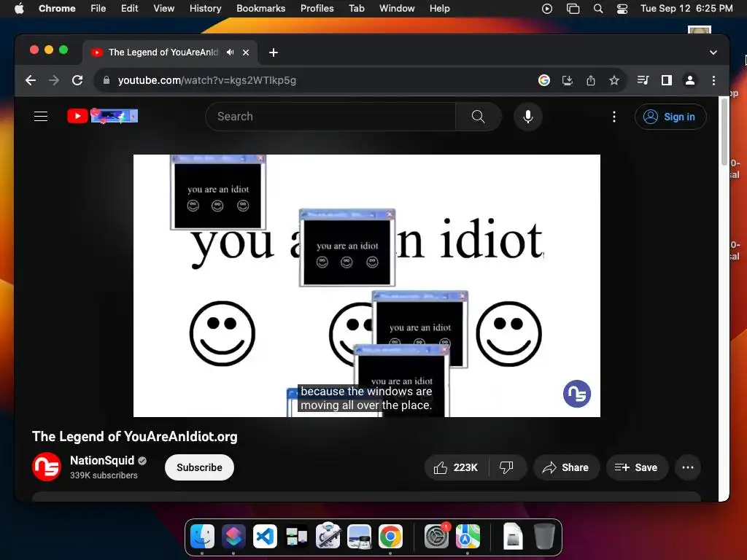Toggle the Chrome side panel icon
Screen dimensions: 747x560
coord(667,80)
